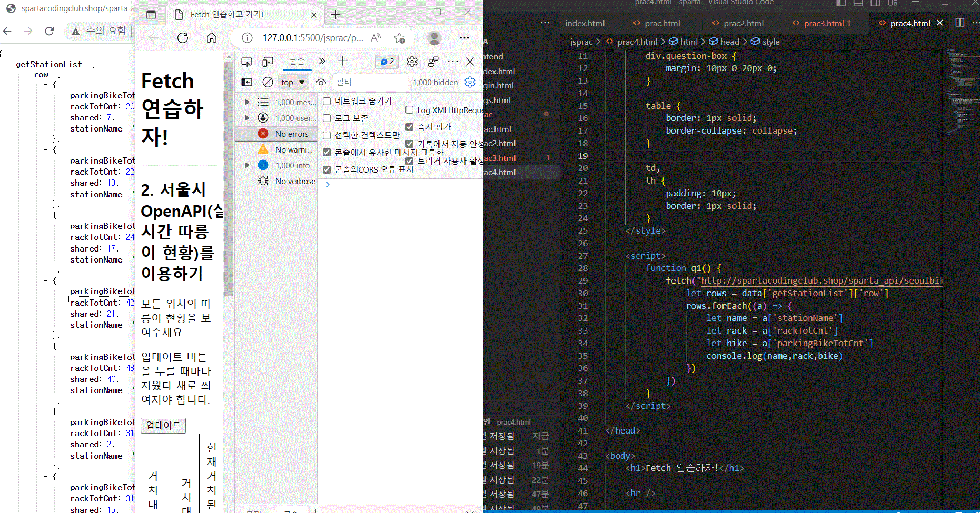Show more DevTools tabs with the chevron
The height and width of the screenshot is (513, 980).
coord(322,61)
